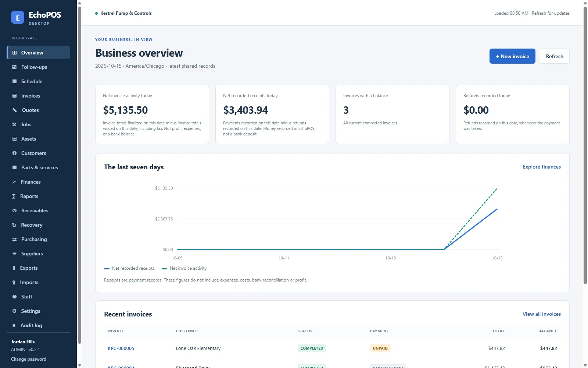Create a new invoice
The height and width of the screenshot is (368, 588).
pyautogui.click(x=512, y=56)
